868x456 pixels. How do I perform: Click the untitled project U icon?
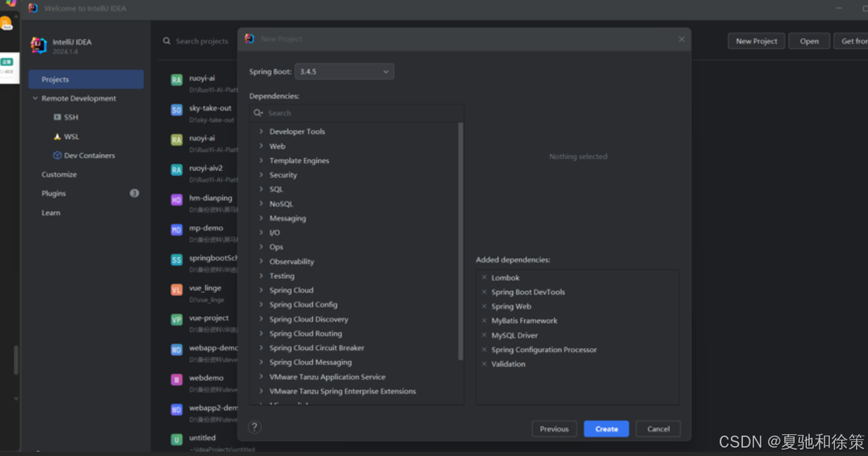176,439
